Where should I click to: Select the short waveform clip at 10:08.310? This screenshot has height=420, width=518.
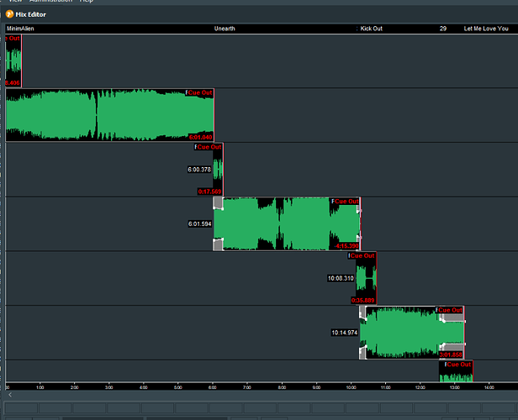[366, 279]
